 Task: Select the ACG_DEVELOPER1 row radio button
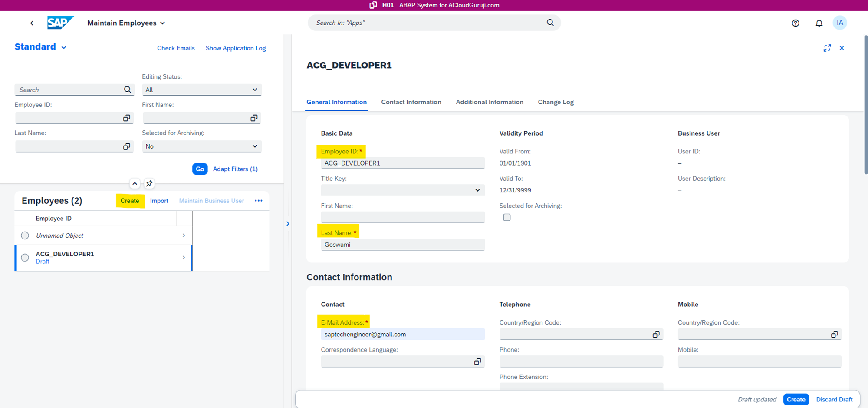(x=25, y=258)
